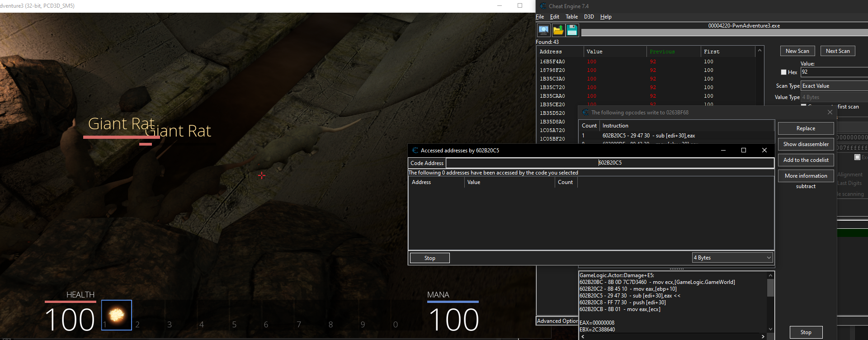Select the sub [edi+30],eax opcode row

pos(676,136)
